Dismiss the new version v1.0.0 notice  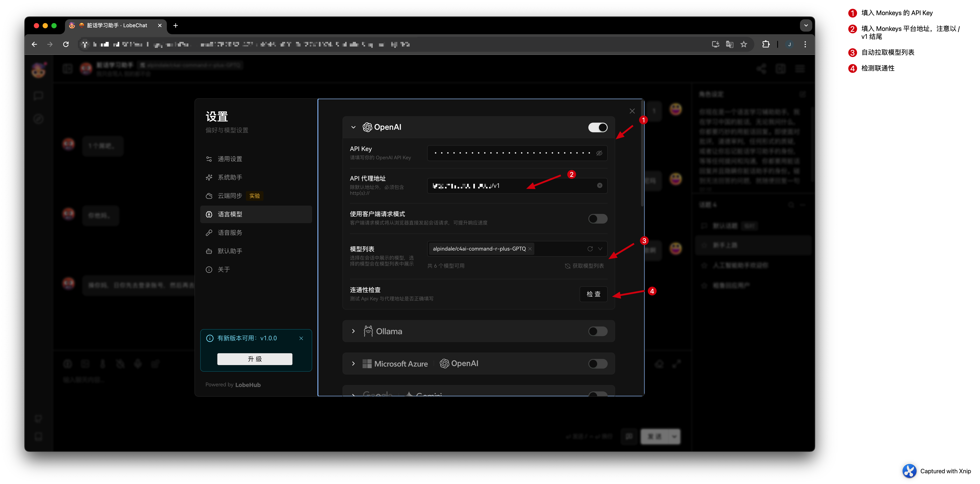[301, 338]
